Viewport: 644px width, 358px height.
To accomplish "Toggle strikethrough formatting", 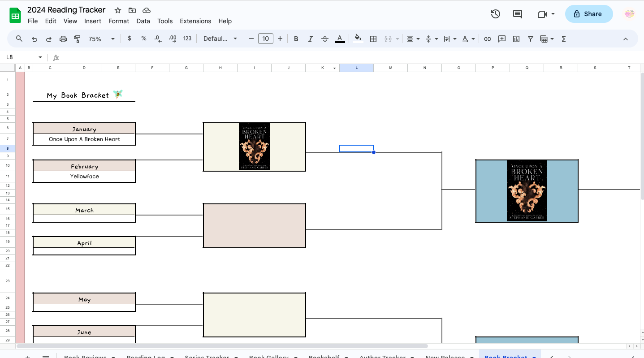I will (325, 39).
